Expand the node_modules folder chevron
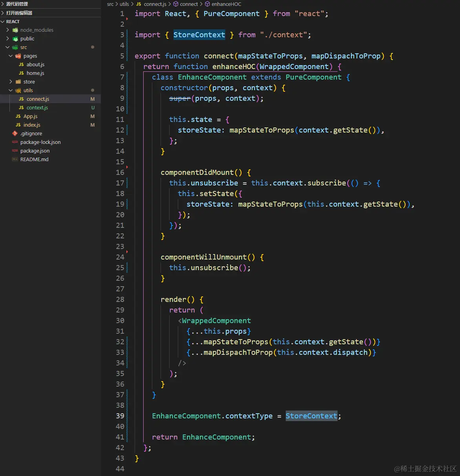 coord(7,30)
